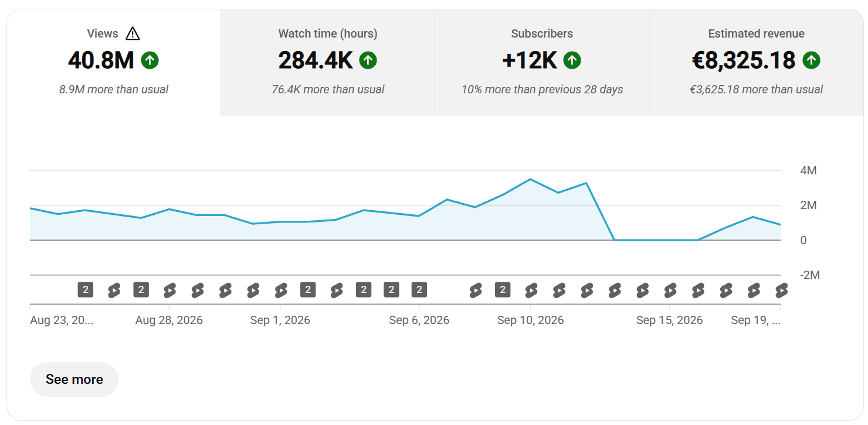The image size is (868, 425).
Task: Open the Shorts marker for Sep 3
Action: (x=337, y=290)
